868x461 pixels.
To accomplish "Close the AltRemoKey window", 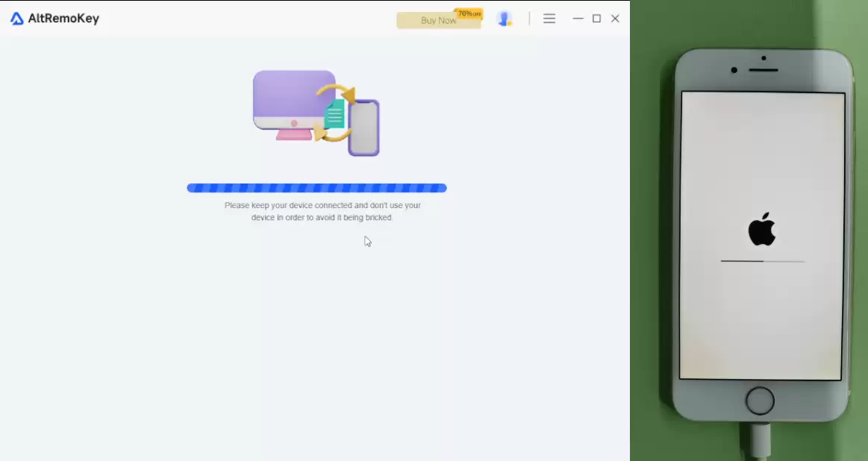I will tap(615, 18).
